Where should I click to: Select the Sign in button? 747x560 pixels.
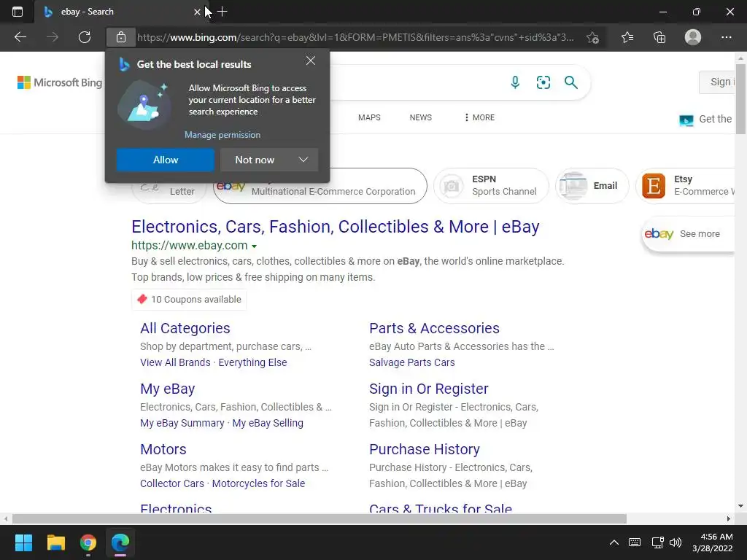tap(718, 82)
